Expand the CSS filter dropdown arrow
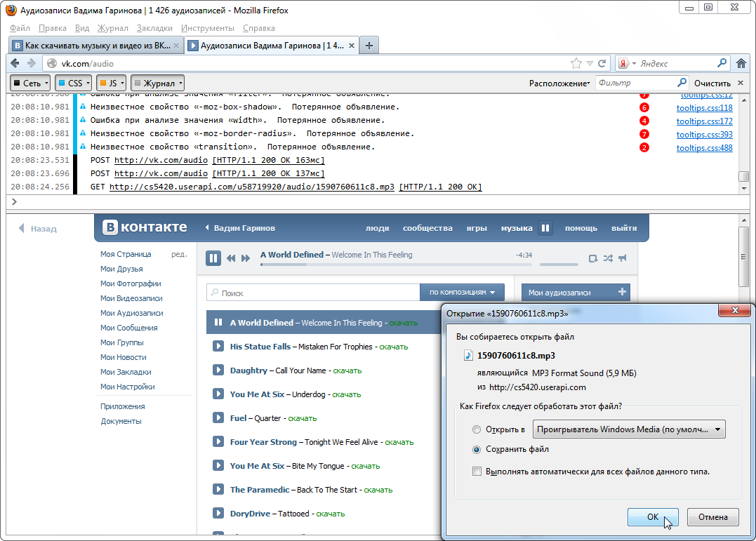 (x=88, y=83)
